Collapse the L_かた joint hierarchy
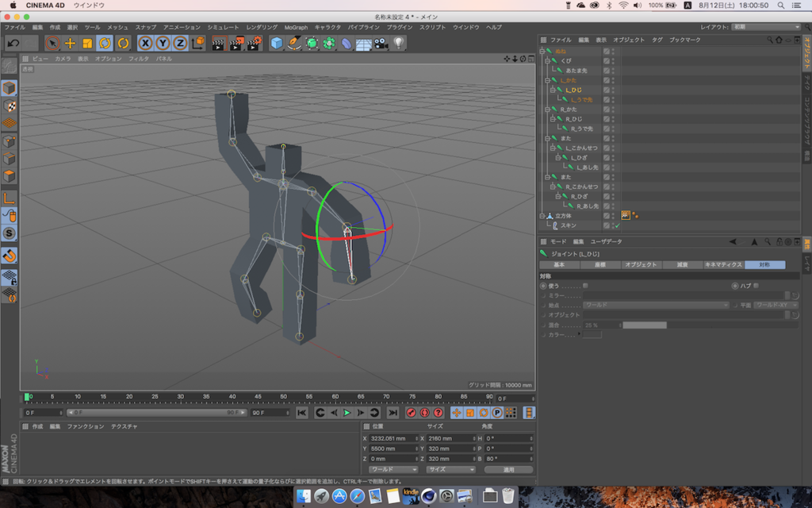The height and width of the screenshot is (508, 812). (547, 80)
